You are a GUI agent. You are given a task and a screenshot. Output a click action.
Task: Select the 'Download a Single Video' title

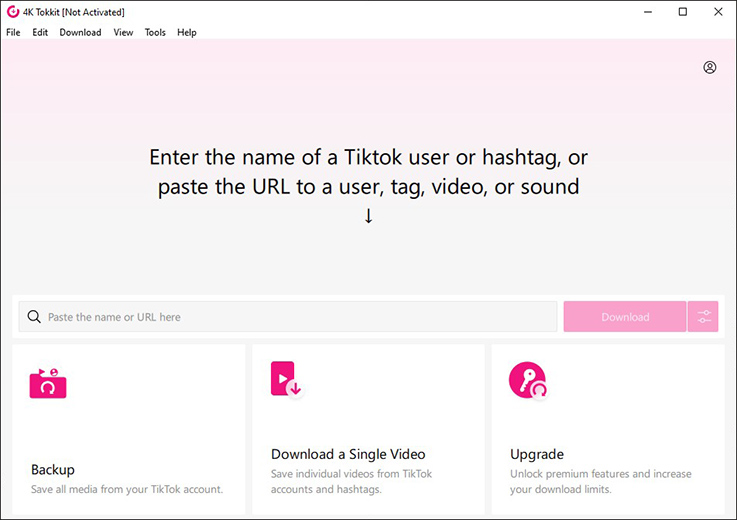pos(348,454)
